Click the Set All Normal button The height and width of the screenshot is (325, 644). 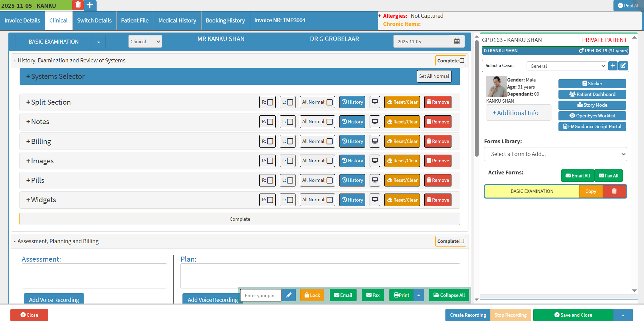click(434, 76)
